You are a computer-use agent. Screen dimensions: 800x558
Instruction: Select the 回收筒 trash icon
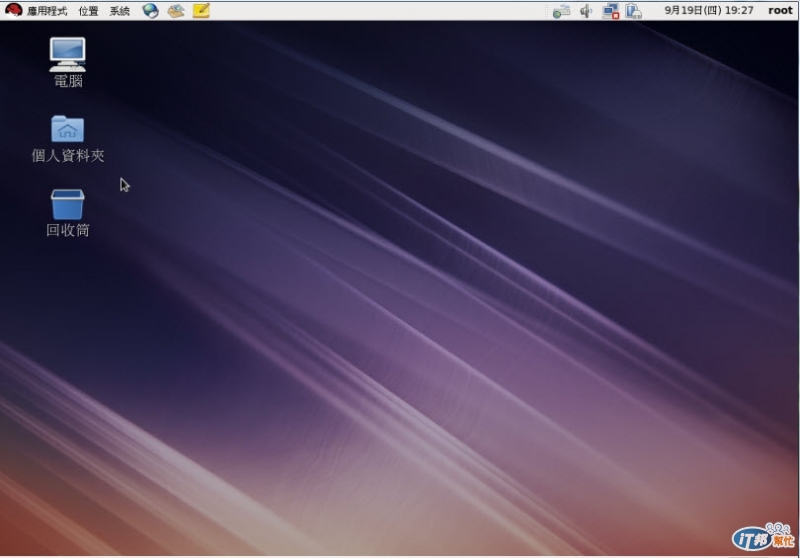coord(67,213)
